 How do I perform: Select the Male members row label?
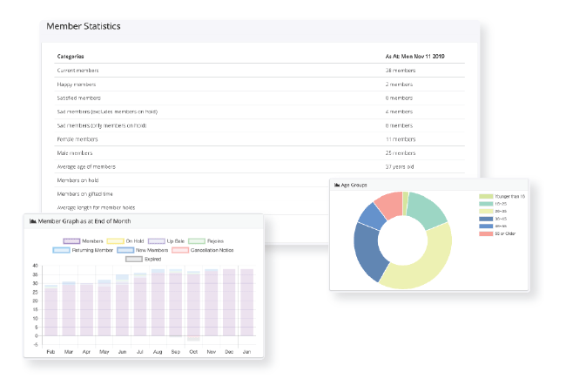75,152
